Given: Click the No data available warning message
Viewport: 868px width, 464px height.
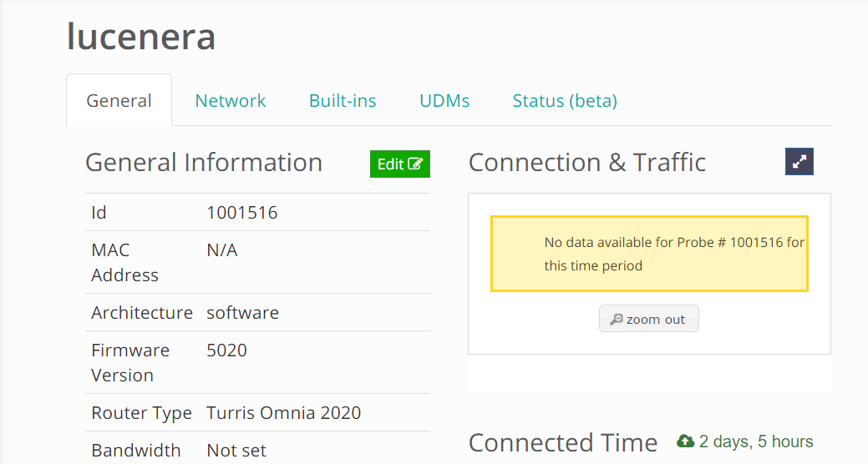Looking at the screenshot, I should point(649,254).
